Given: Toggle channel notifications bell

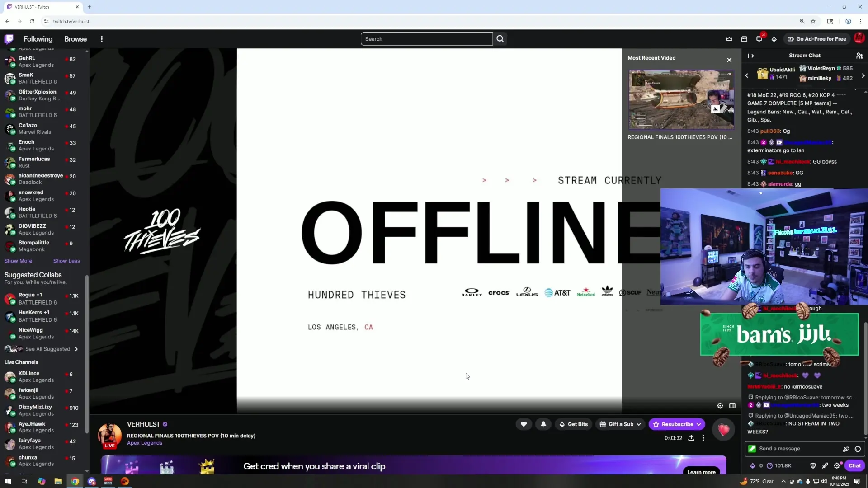Looking at the screenshot, I should coord(543,424).
